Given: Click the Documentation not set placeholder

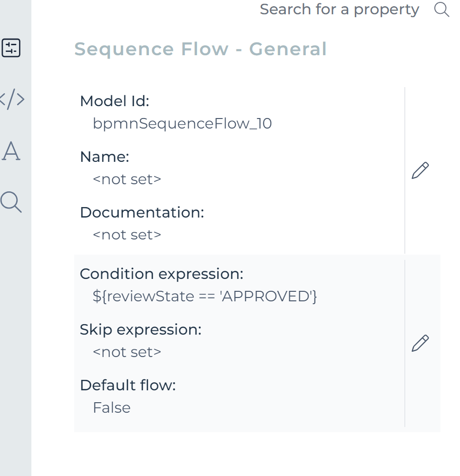Looking at the screenshot, I should point(127,234).
